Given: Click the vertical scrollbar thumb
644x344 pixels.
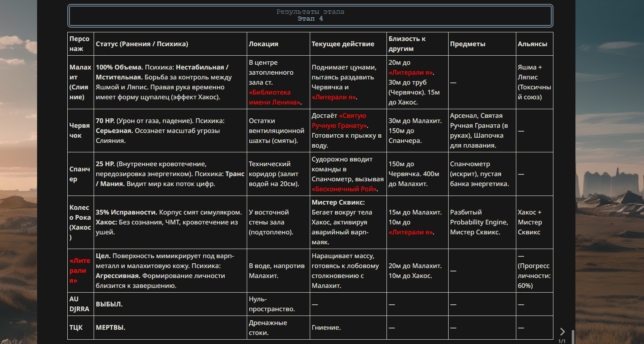Looking at the screenshot, I should point(573,337).
